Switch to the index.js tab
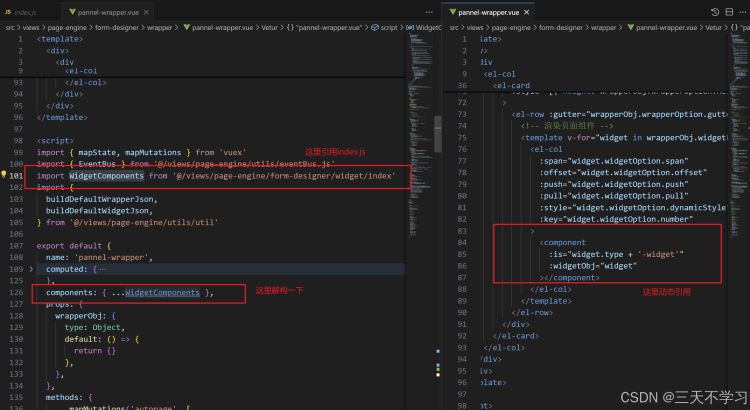Viewport: 750px width, 410px height. coord(25,11)
